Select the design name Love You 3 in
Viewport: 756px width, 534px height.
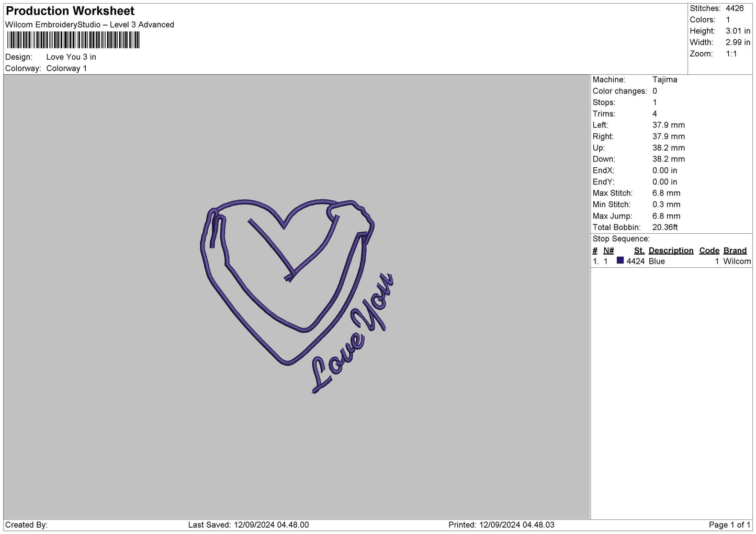point(71,57)
